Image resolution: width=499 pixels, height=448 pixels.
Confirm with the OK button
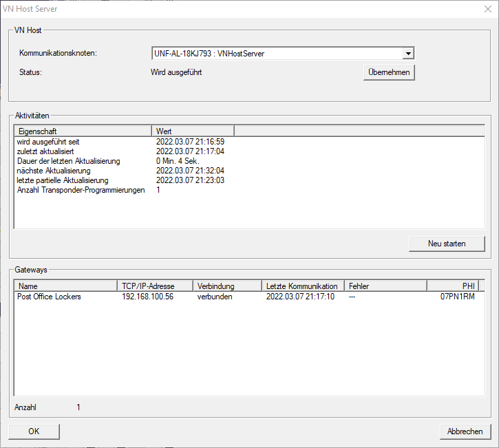click(34, 431)
